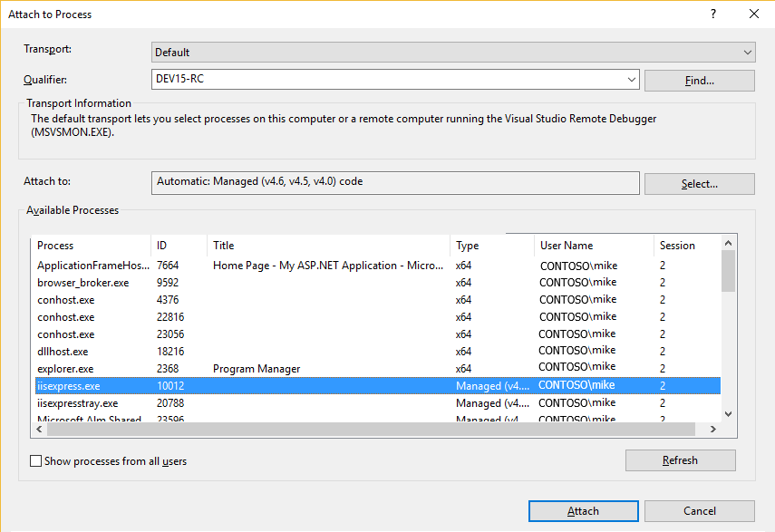Open the Transport dropdown
The image size is (775, 532).
(x=745, y=52)
